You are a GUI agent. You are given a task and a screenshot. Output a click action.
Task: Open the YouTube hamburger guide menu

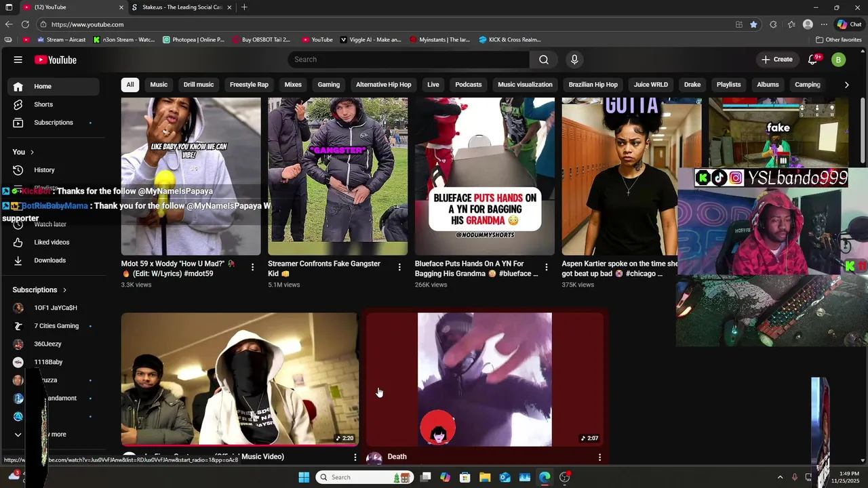coord(18,60)
